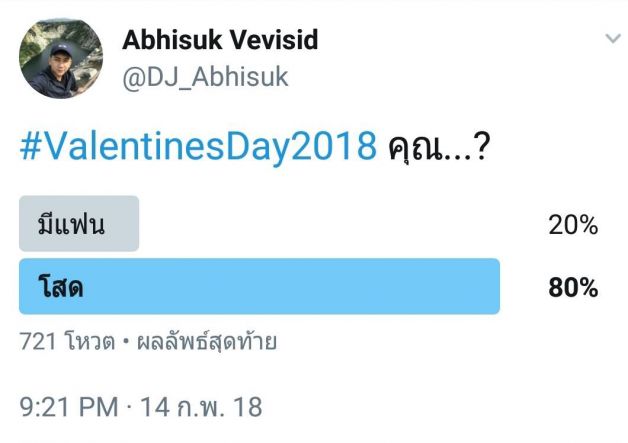
Task: View the 721 โหวต vote count
Action: click(x=67, y=342)
